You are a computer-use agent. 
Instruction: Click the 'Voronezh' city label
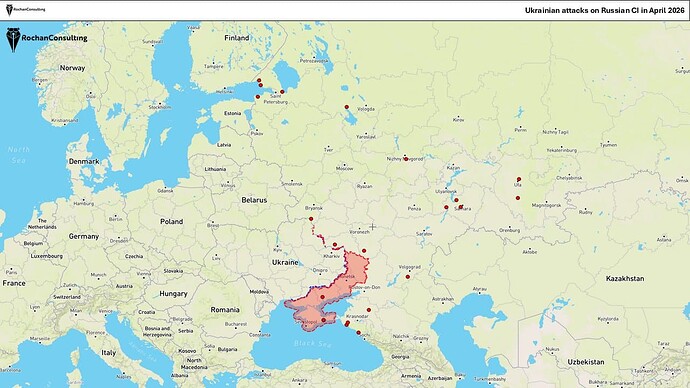pos(360,231)
